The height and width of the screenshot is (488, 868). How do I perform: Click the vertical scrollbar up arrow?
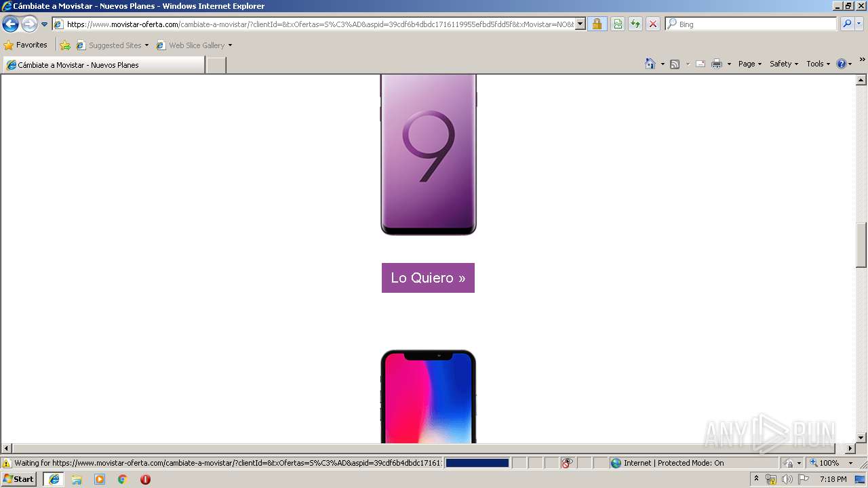pyautogui.click(x=861, y=80)
